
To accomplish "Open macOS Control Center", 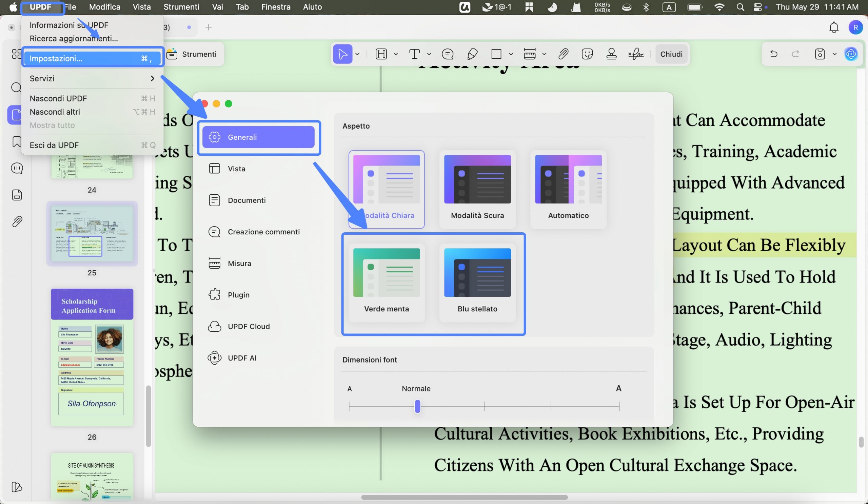I will tap(757, 7).
